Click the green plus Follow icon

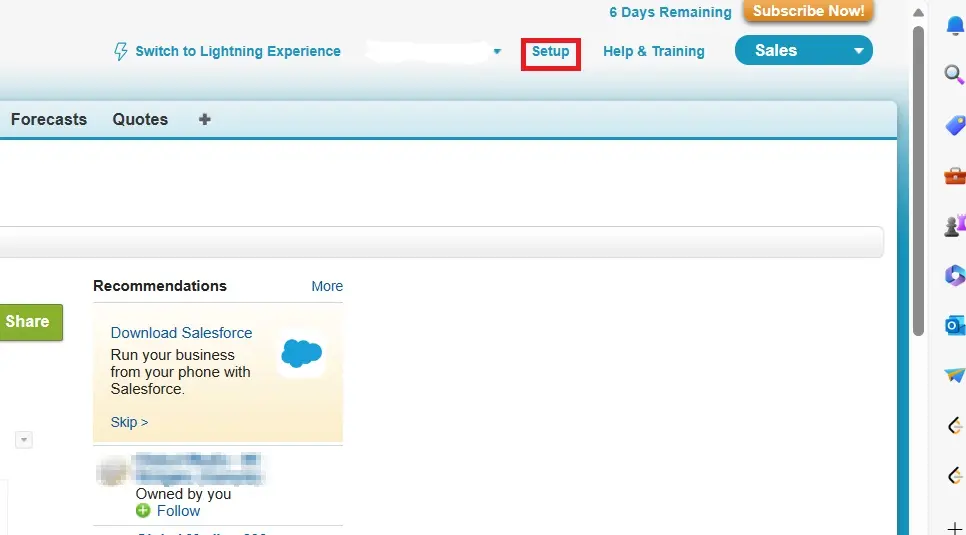143,510
